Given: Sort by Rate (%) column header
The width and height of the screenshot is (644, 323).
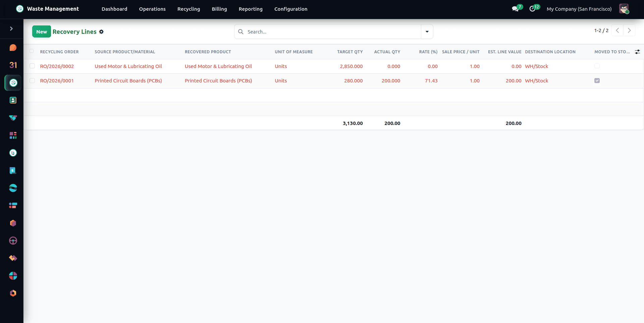Looking at the screenshot, I should pos(428,52).
